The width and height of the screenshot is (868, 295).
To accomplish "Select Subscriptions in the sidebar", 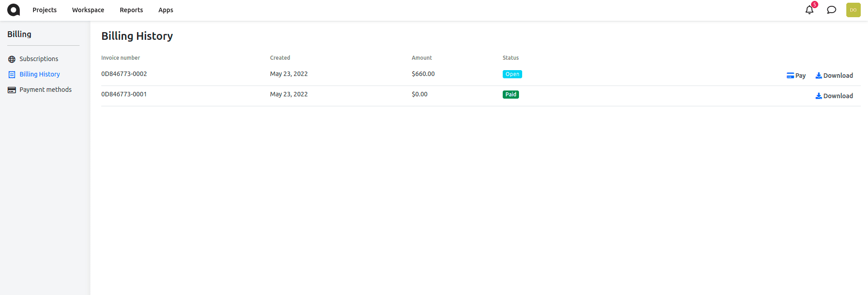I will pyautogui.click(x=39, y=59).
